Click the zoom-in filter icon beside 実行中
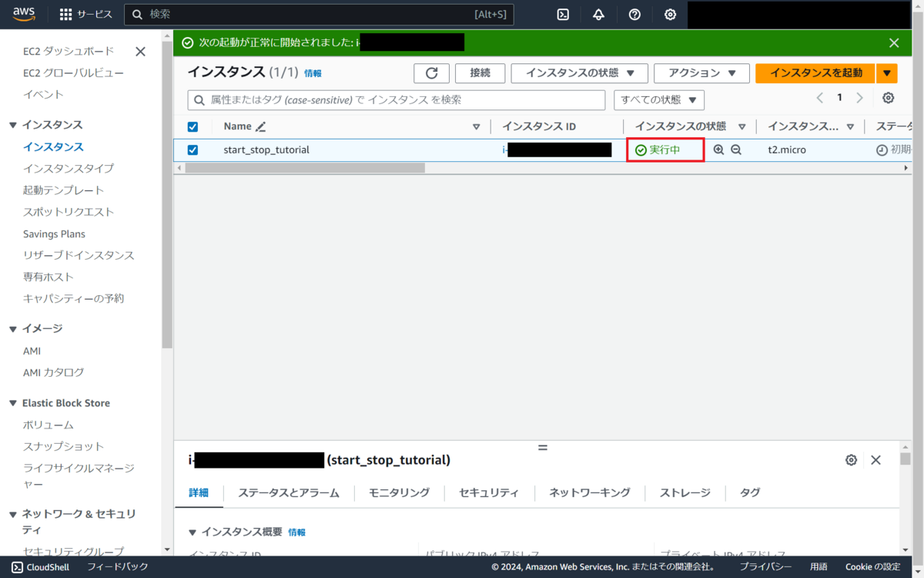The image size is (924, 578). (718, 150)
